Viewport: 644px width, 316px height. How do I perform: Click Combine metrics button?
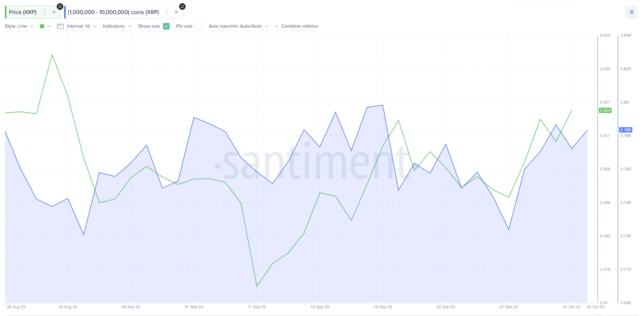tap(299, 26)
